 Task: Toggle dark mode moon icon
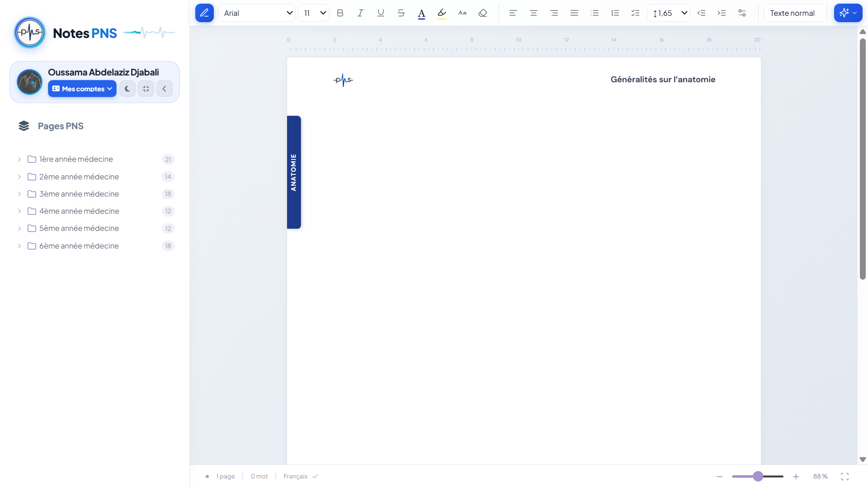pyautogui.click(x=127, y=89)
